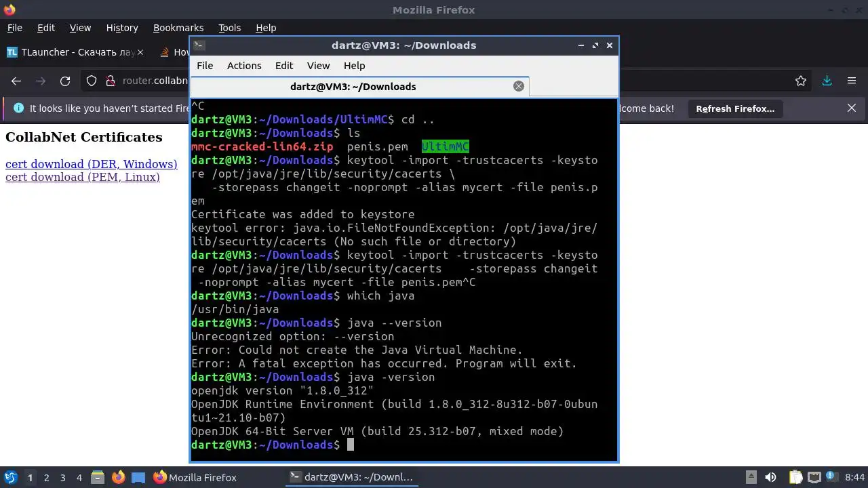Viewport: 868px width, 488px height.
Task: Open the file manager from the taskbar
Action: tap(97, 477)
